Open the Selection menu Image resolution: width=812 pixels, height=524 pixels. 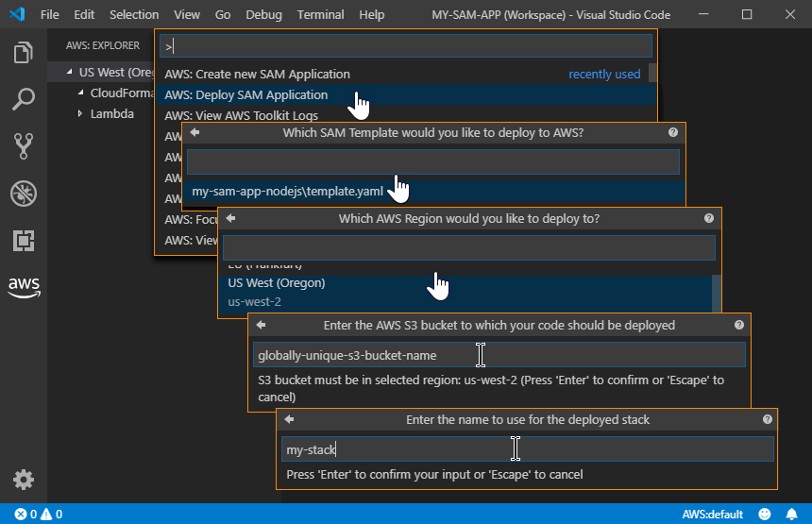134,14
